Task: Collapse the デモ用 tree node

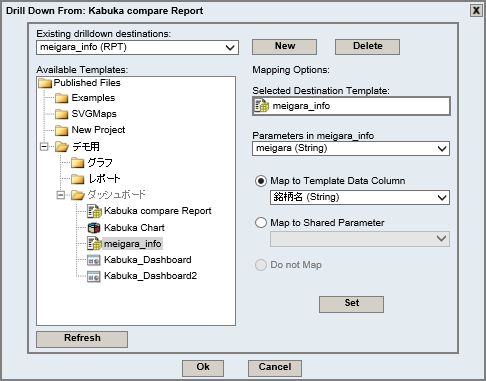Action: [44, 146]
